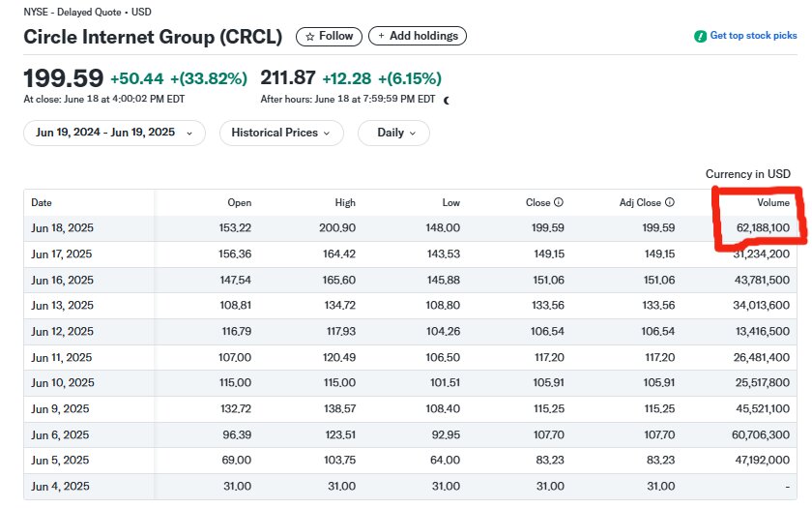Viewport: 812px width, 508px height.
Task: Click the Currency in USD label
Action: coord(748,174)
